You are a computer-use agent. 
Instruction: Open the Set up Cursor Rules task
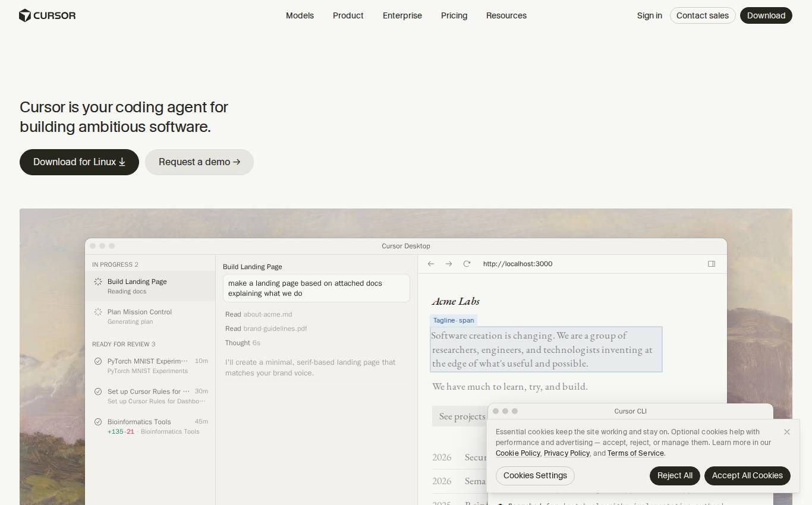point(150,396)
